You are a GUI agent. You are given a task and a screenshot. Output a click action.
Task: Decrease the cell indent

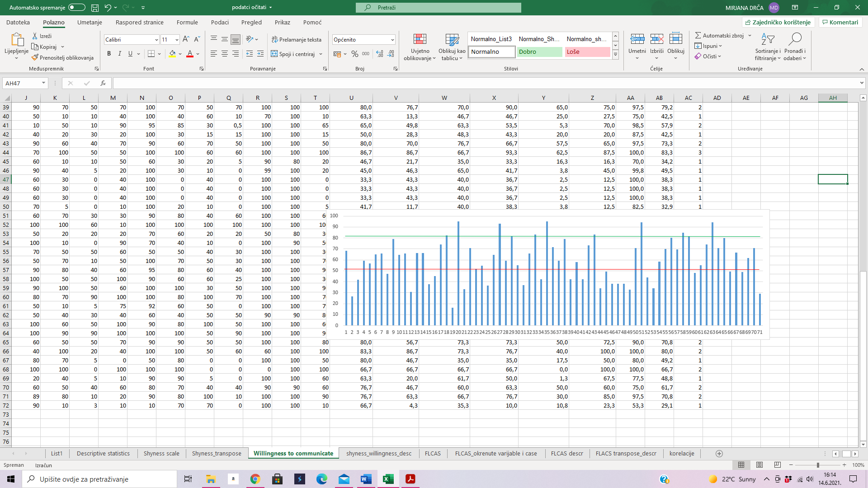click(250, 54)
